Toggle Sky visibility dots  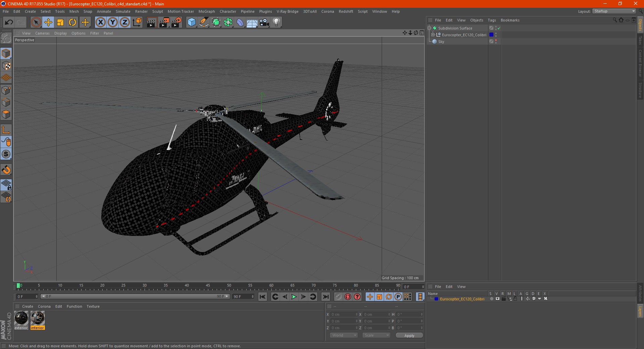click(496, 41)
